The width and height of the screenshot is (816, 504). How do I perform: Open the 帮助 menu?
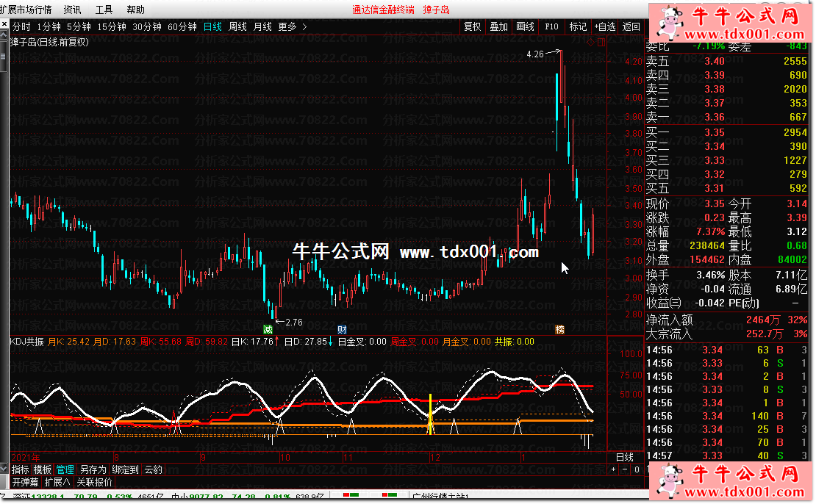click(136, 10)
